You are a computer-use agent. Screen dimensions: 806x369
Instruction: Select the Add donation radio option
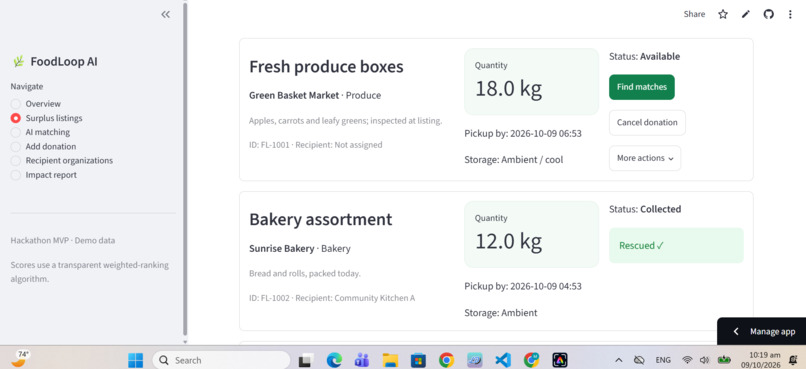click(43, 146)
